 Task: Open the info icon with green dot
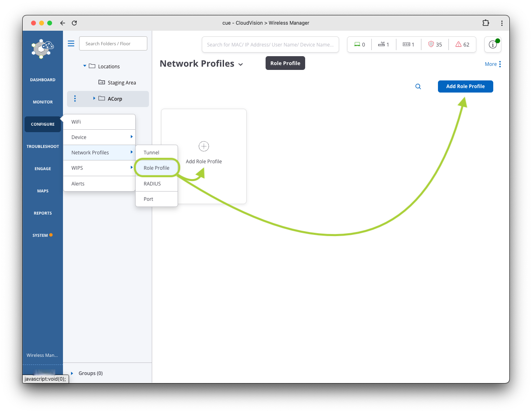pyautogui.click(x=492, y=44)
